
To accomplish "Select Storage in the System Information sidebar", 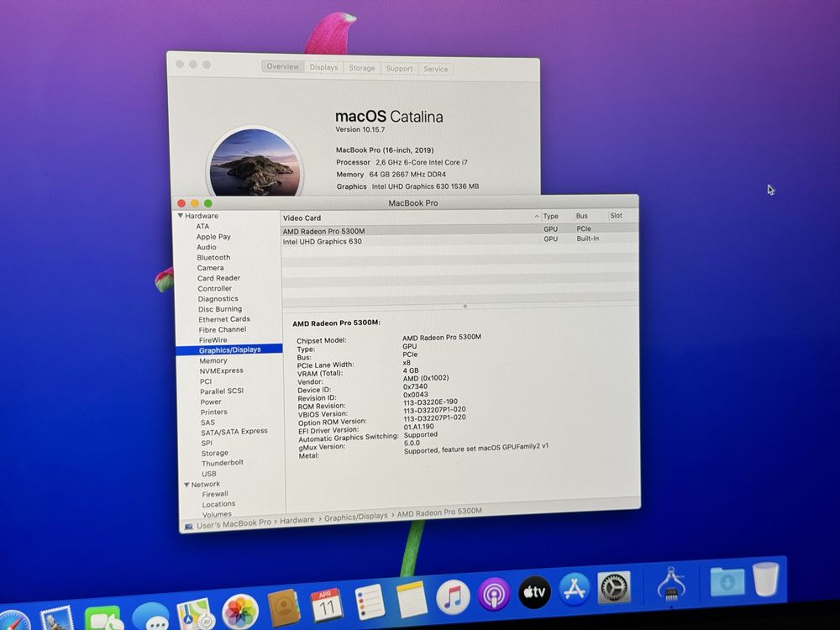I will (215, 453).
